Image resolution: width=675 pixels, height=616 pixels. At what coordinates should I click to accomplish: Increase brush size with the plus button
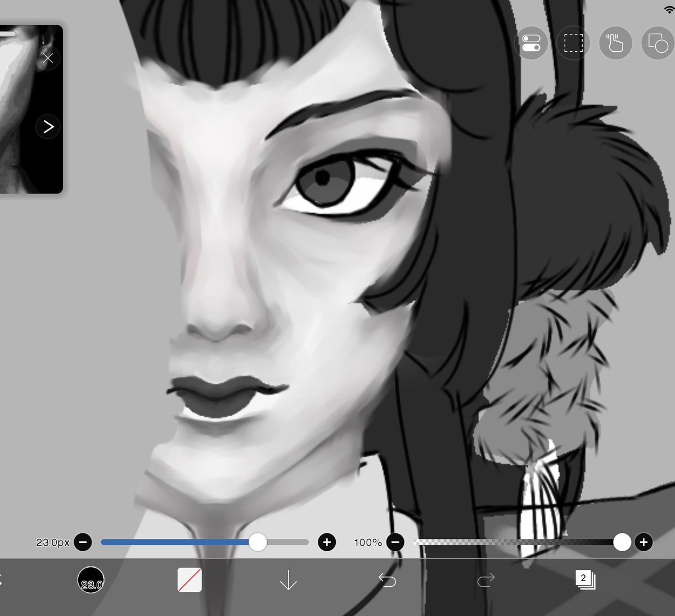pos(327,542)
